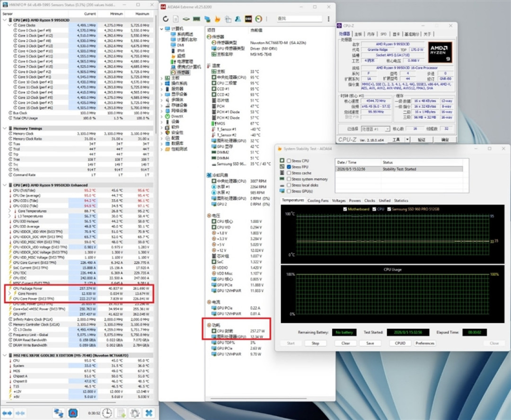Uncheck the Stress FPU checkbox
This screenshot has height=420, width=511.
click(289, 167)
